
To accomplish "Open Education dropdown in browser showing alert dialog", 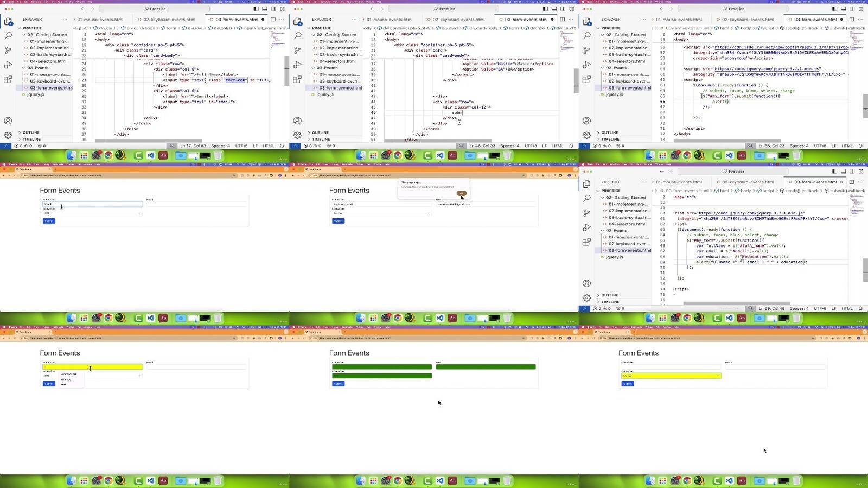I will 381,213.
